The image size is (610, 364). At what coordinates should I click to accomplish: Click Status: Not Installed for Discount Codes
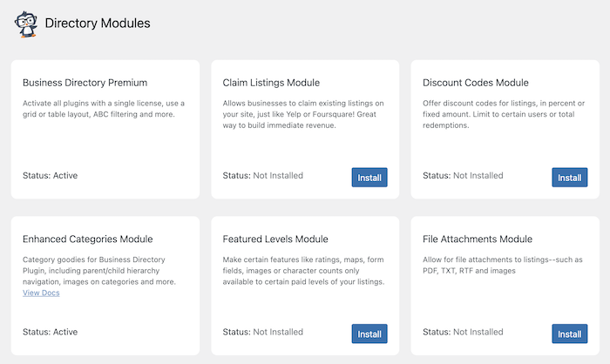[x=463, y=175]
